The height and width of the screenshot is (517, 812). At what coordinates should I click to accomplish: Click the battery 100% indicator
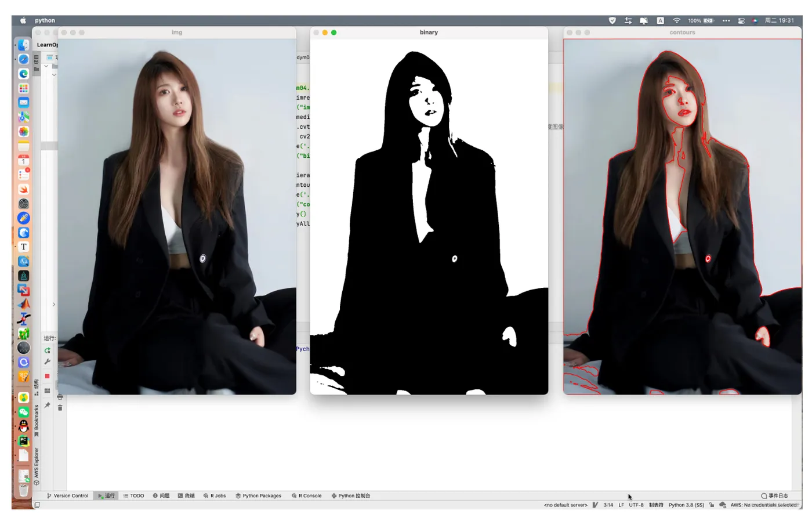tap(701, 20)
